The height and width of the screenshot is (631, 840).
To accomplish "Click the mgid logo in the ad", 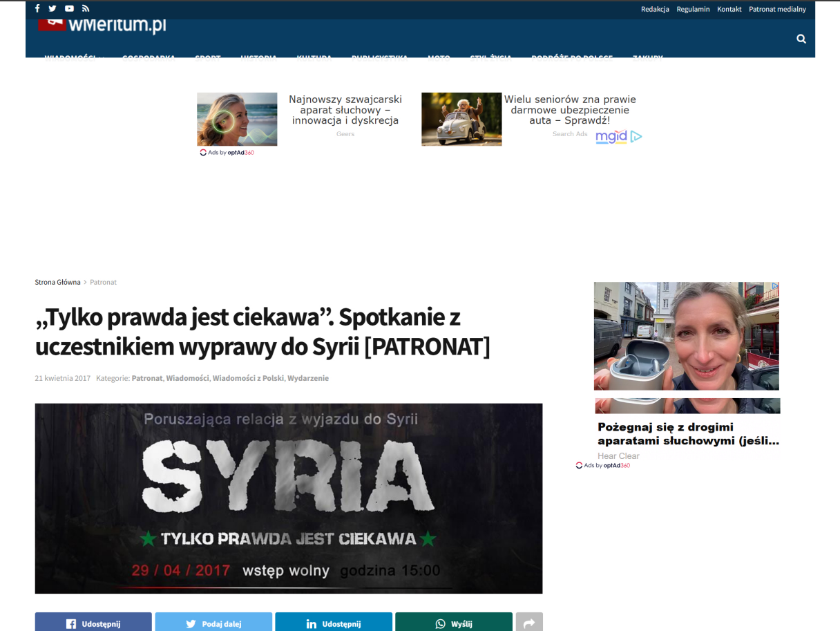I will tap(611, 137).
